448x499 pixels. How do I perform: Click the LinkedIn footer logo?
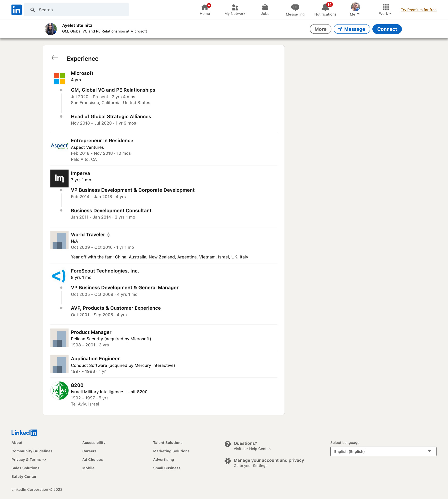pos(24,433)
